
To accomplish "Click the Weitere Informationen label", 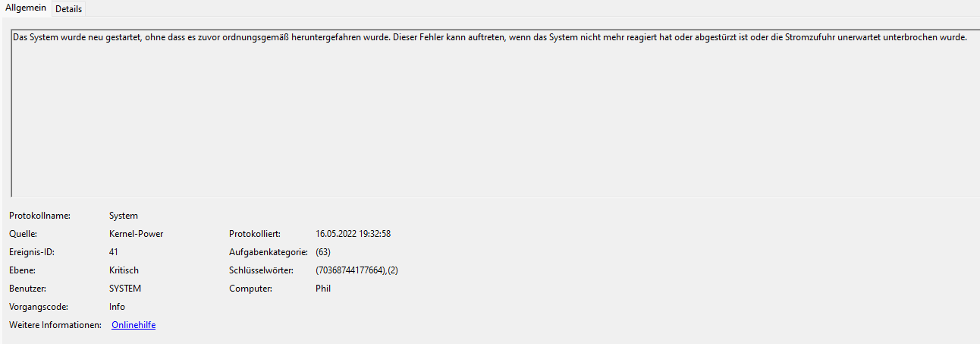I will tap(55, 325).
